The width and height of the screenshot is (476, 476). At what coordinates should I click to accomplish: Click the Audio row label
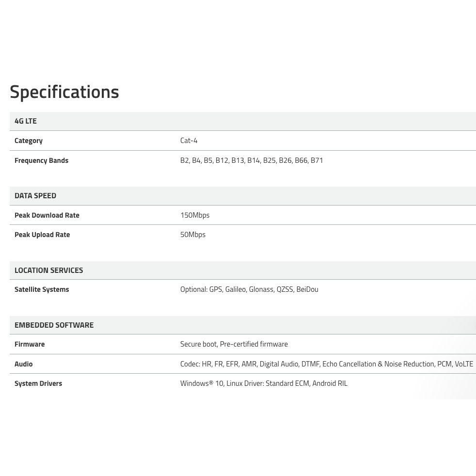[x=24, y=364]
